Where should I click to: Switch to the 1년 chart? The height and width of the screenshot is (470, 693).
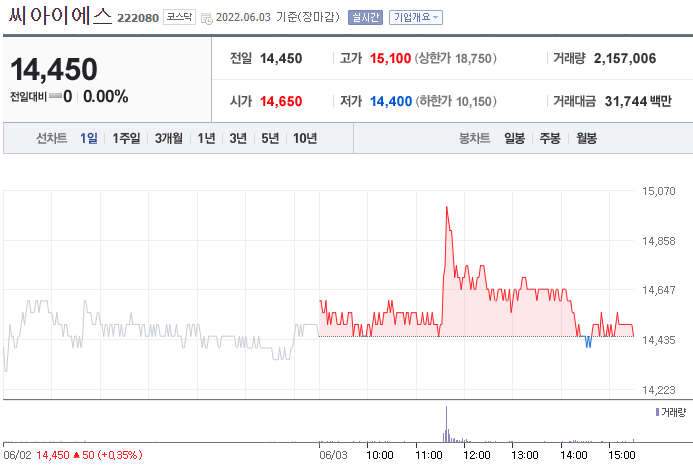(206, 138)
